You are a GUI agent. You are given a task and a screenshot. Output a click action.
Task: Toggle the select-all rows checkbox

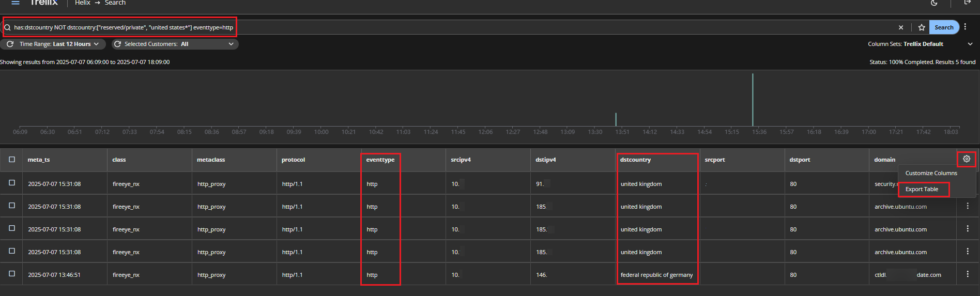pyautogui.click(x=12, y=160)
